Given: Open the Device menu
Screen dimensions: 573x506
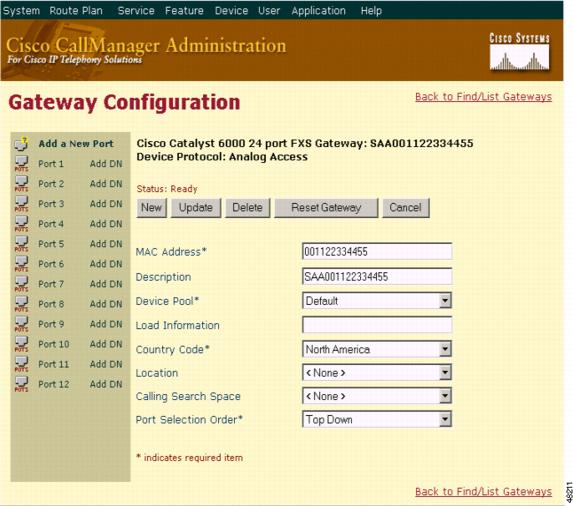Looking at the screenshot, I should [231, 11].
